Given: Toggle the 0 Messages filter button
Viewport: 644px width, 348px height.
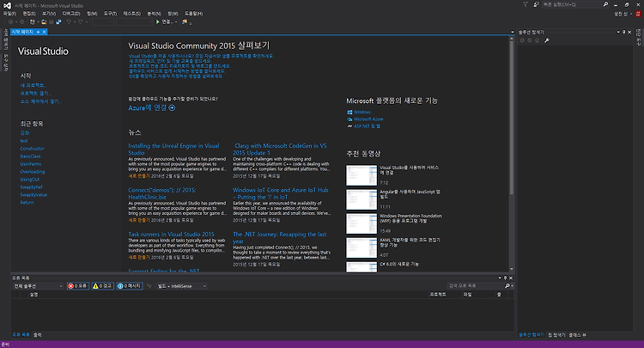Looking at the screenshot, I should 130,286.
